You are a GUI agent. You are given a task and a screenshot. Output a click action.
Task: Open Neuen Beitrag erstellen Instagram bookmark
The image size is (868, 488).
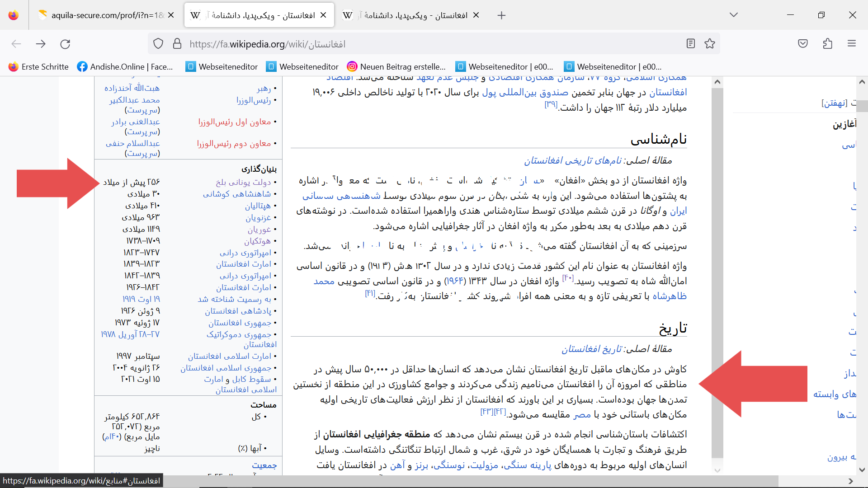click(x=396, y=67)
